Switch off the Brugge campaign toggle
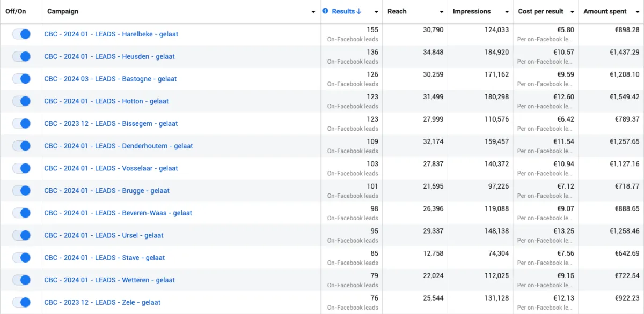This screenshot has width=644, height=314. pos(21,191)
